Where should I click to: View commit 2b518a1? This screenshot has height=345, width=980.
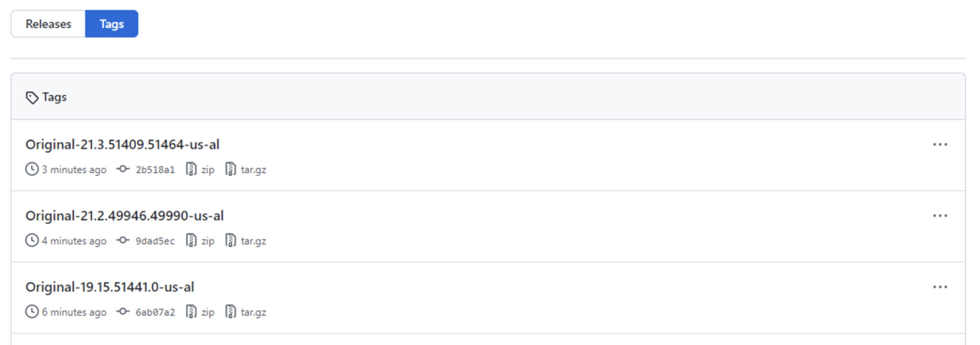(155, 169)
